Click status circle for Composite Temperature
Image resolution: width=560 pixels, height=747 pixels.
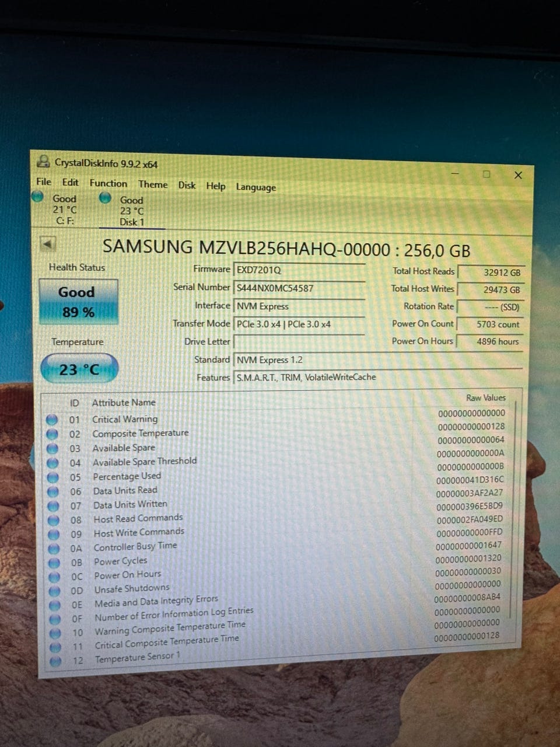coord(52,434)
